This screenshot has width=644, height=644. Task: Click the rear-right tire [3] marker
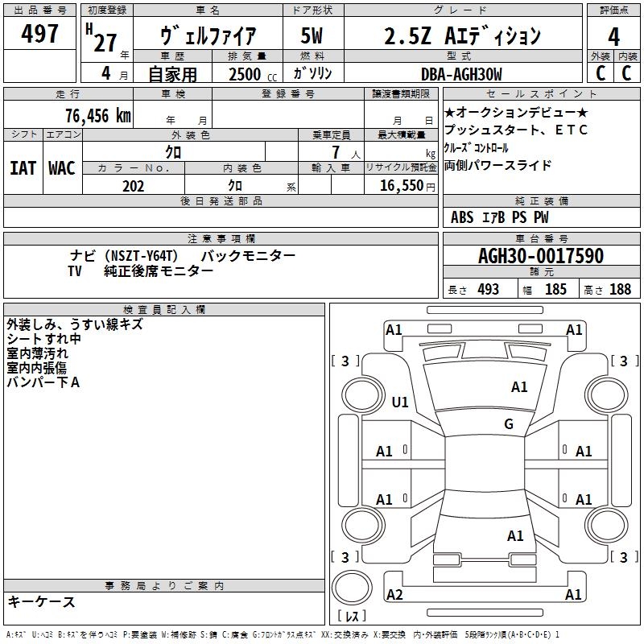tap(623, 557)
